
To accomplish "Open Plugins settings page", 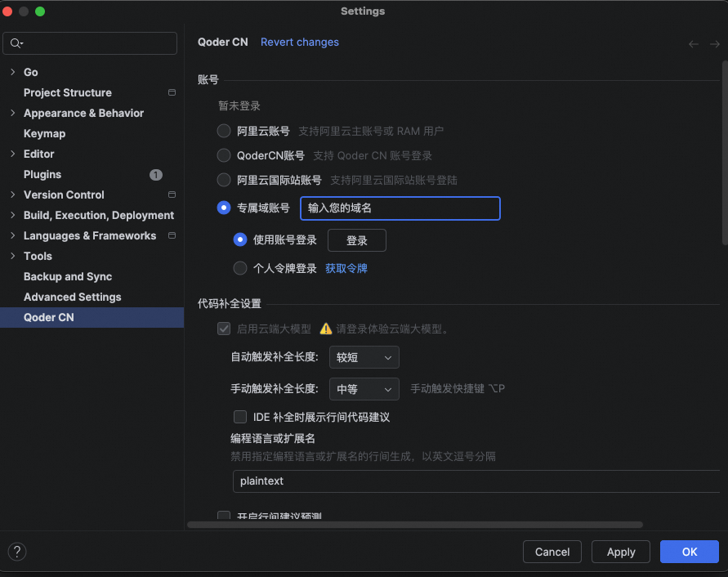I will click(42, 174).
